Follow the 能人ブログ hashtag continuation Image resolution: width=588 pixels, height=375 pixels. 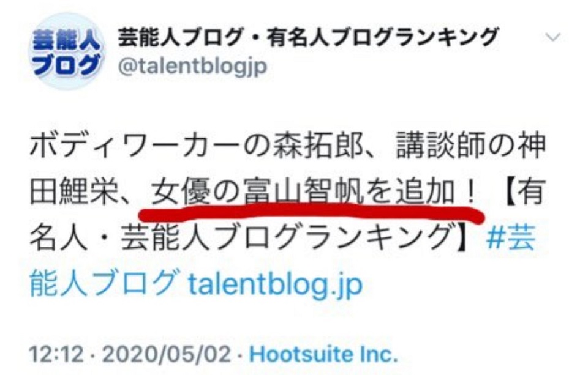click(103, 284)
